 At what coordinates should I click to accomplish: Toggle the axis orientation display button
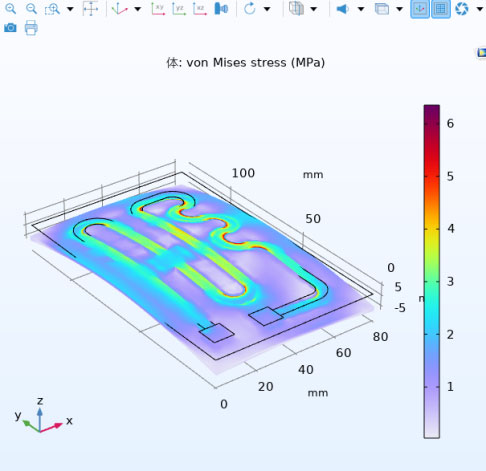420,9
